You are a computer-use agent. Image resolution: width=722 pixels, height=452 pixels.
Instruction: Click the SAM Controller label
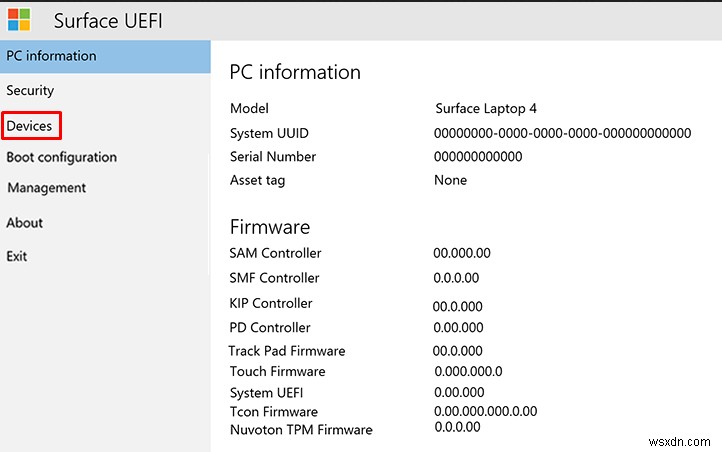click(275, 253)
